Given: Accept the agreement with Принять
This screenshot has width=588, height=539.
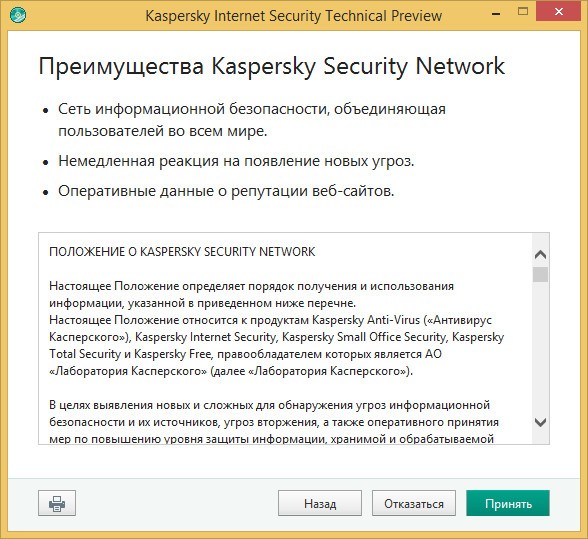Looking at the screenshot, I should click(x=508, y=503).
